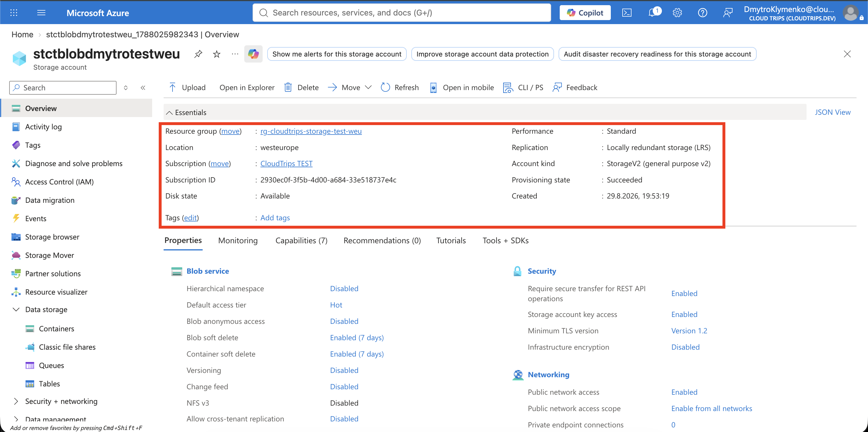Refresh the storage account overview
The width and height of the screenshot is (868, 432).
[400, 87]
